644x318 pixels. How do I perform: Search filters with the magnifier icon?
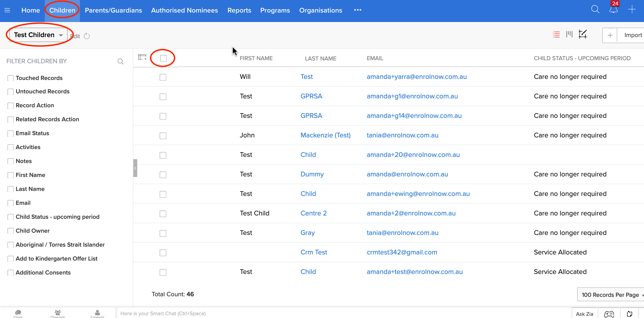tap(121, 61)
